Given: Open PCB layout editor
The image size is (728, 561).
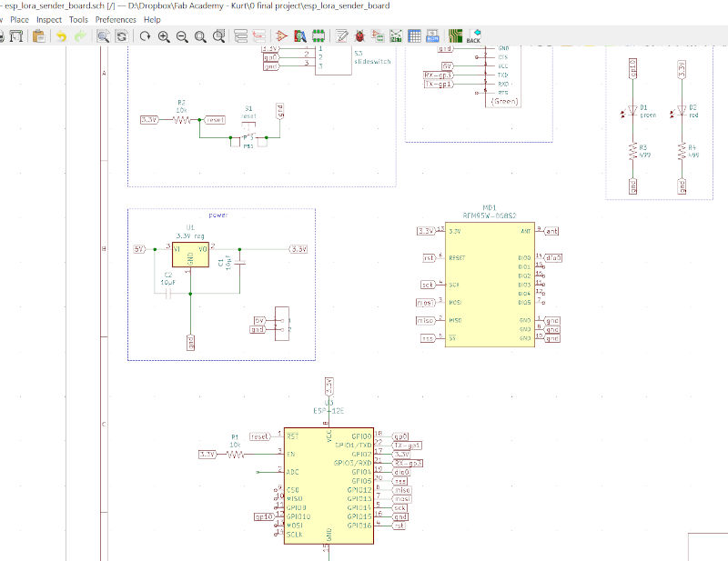Looking at the screenshot, I should tap(456, 36).
